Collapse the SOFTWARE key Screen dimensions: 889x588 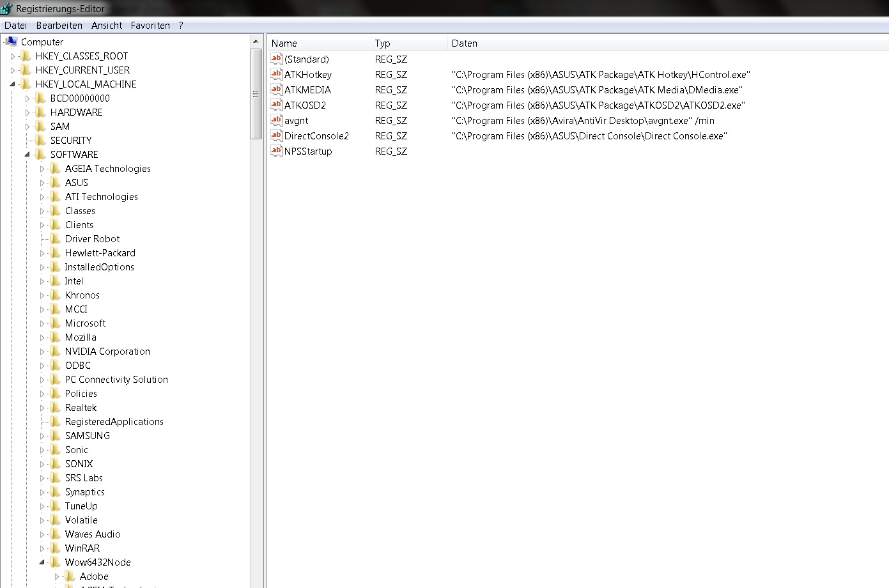click(x=27, y=155)
